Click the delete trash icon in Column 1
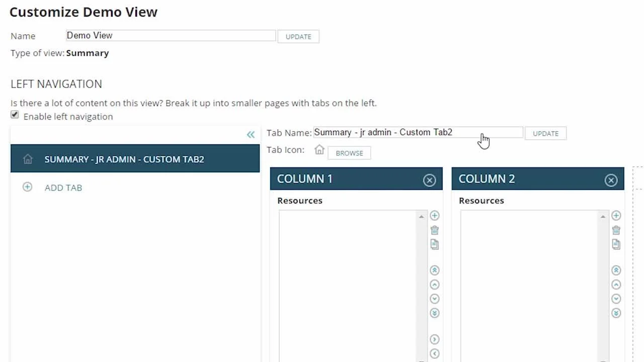This screenshot has width=644, height=362. point(435,230)
